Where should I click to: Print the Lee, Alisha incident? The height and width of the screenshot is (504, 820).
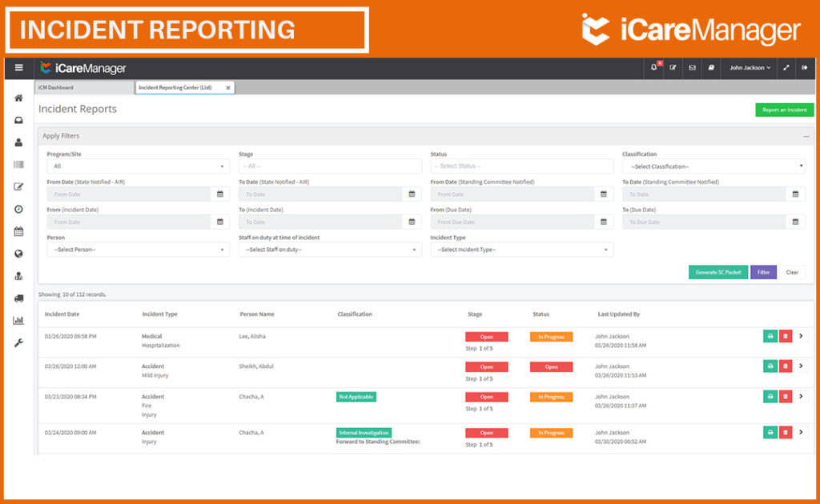[770, 336]
